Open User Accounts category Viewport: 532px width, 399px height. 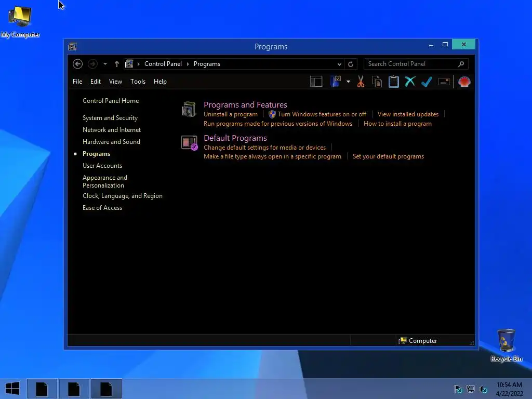click(x=102, y=166)
